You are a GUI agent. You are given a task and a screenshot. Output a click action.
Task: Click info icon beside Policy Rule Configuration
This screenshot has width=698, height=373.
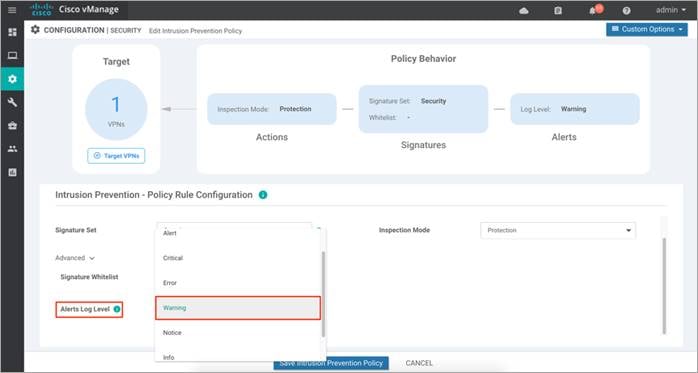(x=263, y=195)
